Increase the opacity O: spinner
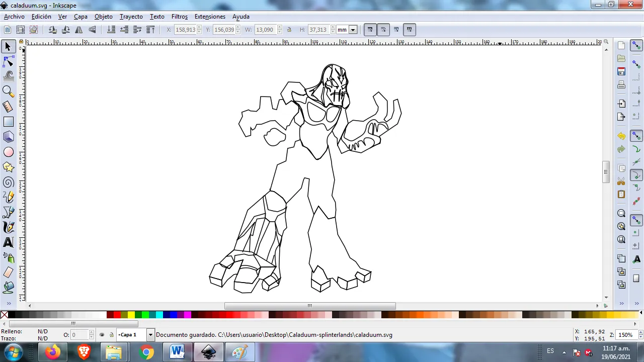644x362 pixels. point(92,333)
